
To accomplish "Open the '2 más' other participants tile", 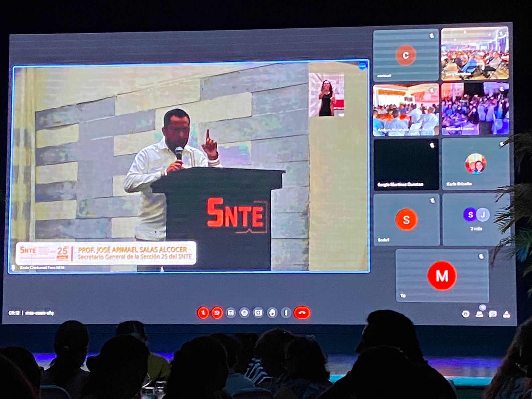I will click(x=476, y=220).
